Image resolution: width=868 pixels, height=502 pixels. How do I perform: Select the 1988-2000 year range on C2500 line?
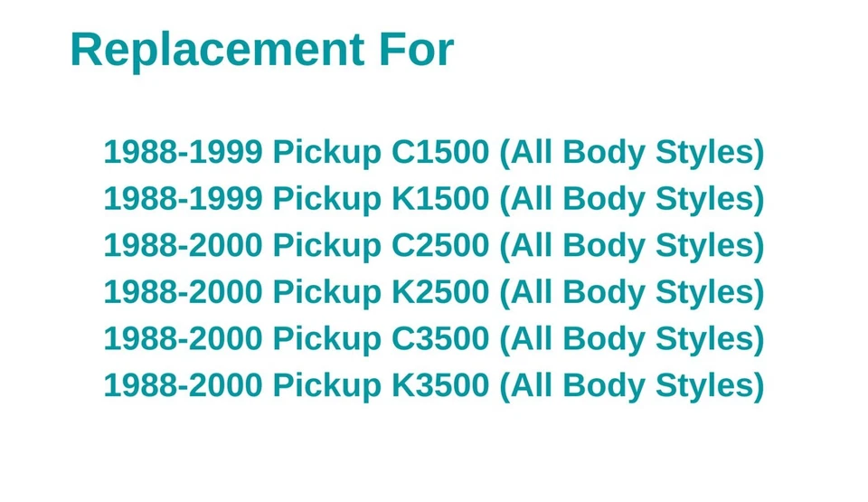pyautogui.click(x=182, y=245)
